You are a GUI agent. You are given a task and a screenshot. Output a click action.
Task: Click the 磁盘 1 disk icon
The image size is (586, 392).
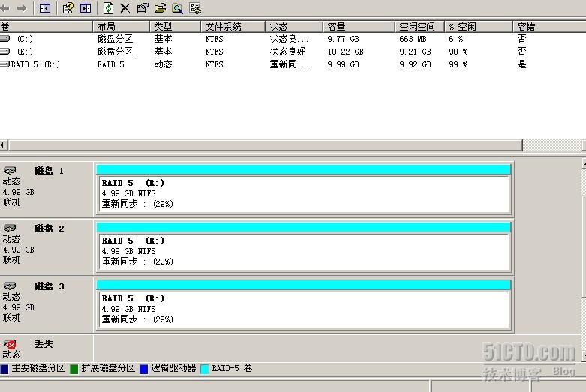click(x=10, y=171)
